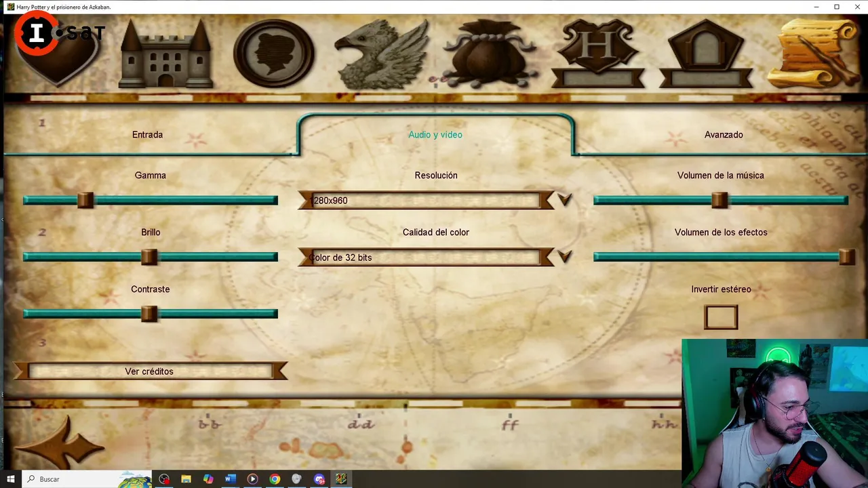Move the Volumen de la música slider
Image resolution: width=868 pixels, height=488 pixels.
coord(719,200)
